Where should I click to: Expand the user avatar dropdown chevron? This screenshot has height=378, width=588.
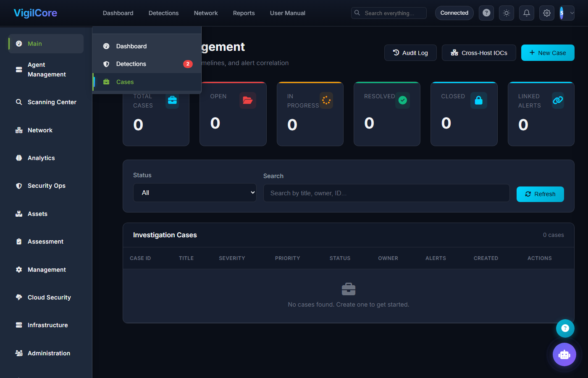(x=572, y=13)
